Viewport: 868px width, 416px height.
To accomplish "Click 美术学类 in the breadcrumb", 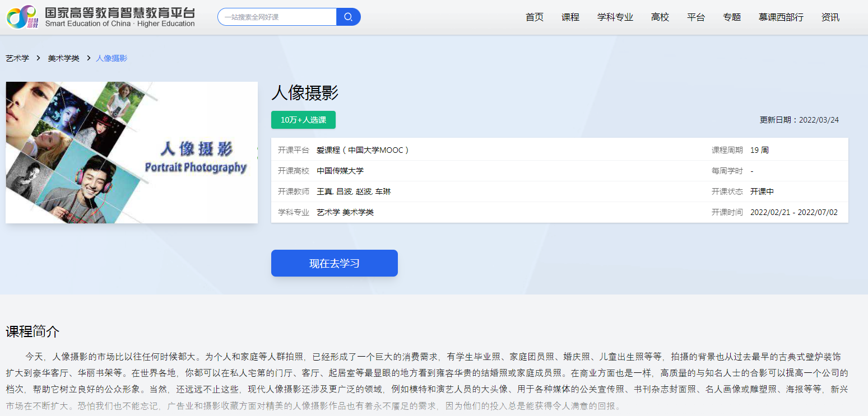I will (63, 58).
